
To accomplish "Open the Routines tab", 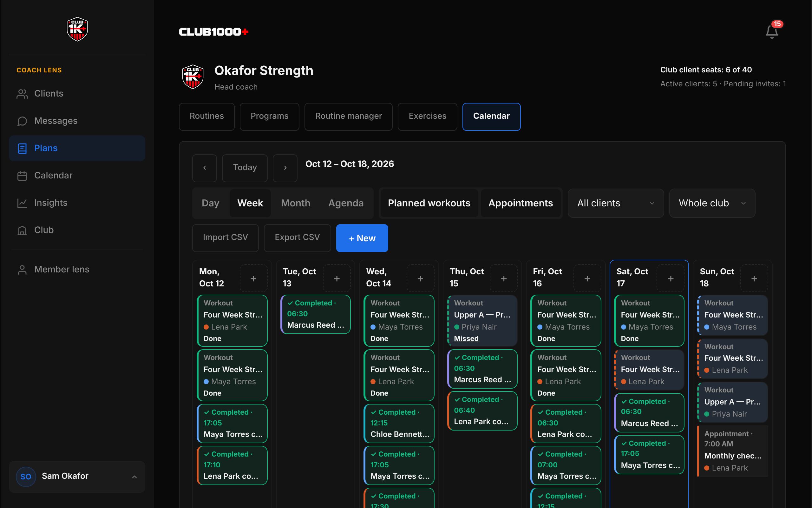I will [x=207, y=116].
